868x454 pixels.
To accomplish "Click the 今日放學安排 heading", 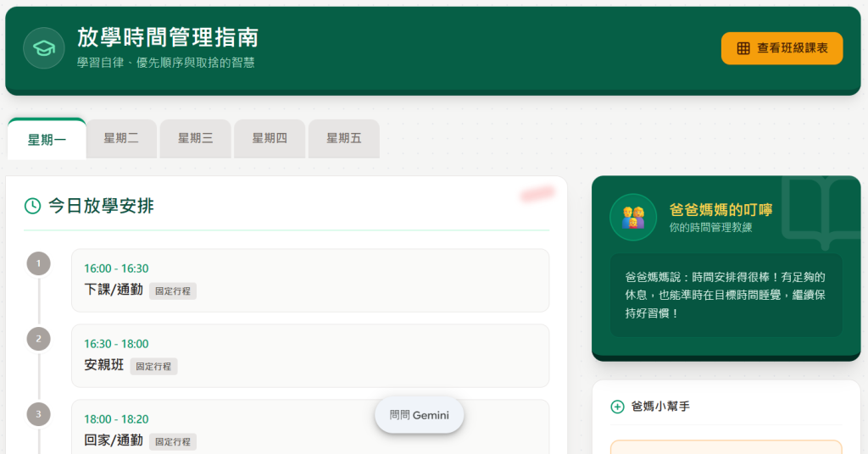I will (x=102, y=207).
